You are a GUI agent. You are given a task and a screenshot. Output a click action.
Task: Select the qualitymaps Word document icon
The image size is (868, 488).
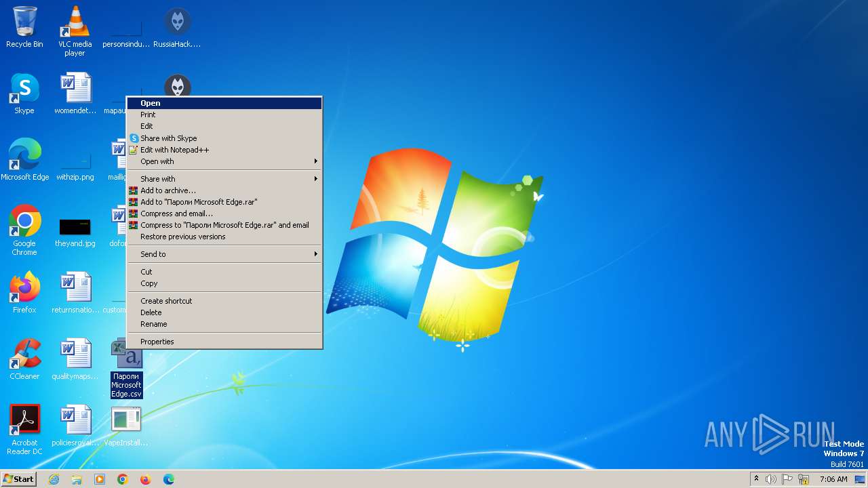tap(75, 359)
